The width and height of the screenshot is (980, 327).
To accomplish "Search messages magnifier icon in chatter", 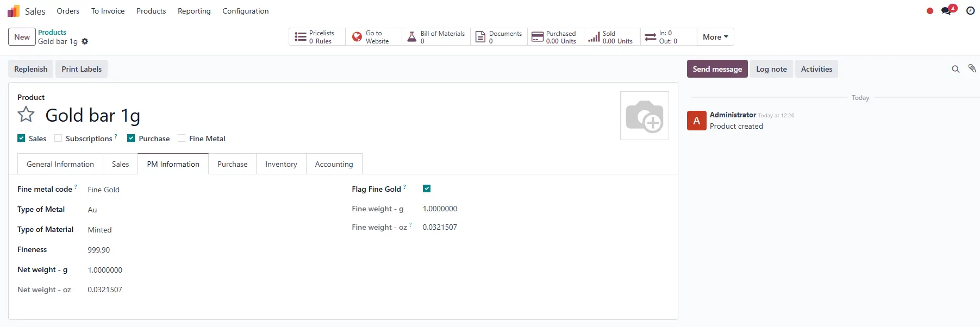I will coord(956,69).
